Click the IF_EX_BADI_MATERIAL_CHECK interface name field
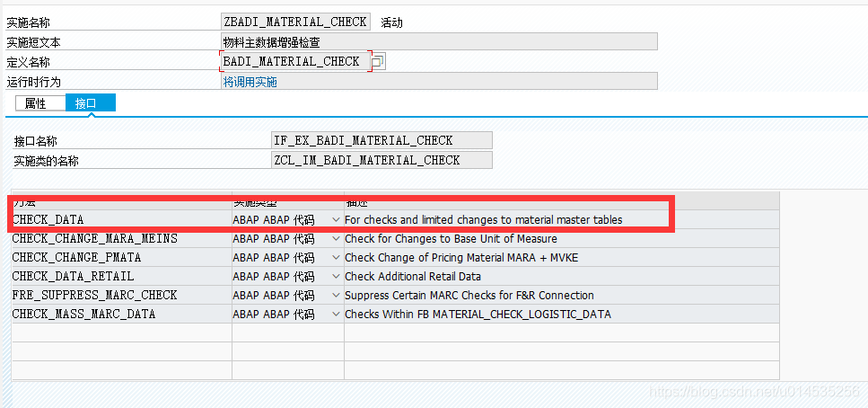The height and width of the screenshot is (408, 868). point(382,140)
